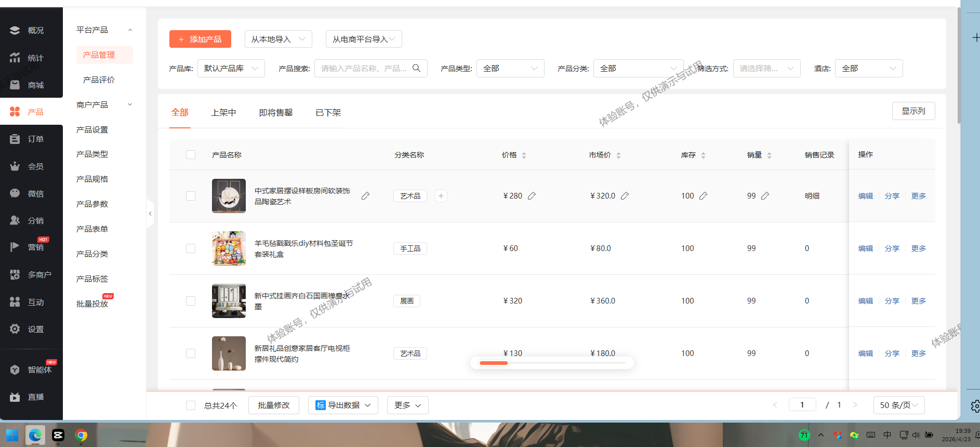The width and height of the screenshot is (980, 447).
Task: Open the 从本地导入 dropdown
Action: coord(279,39)
